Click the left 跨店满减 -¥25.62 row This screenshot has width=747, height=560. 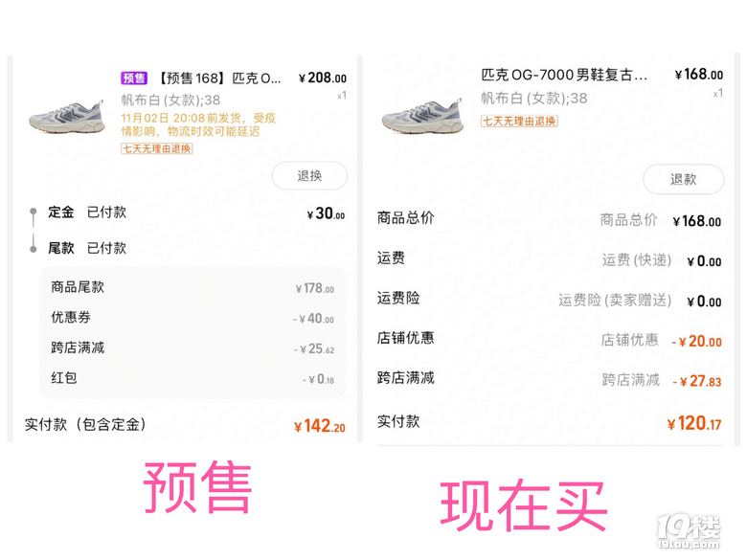[x=192, y=348]
